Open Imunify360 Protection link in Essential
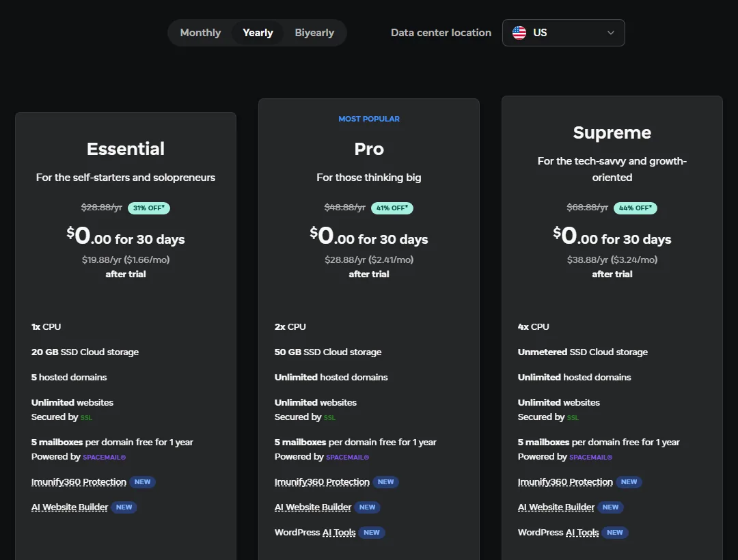This screenshot has width=738, height=560. [x=79, y=482]
